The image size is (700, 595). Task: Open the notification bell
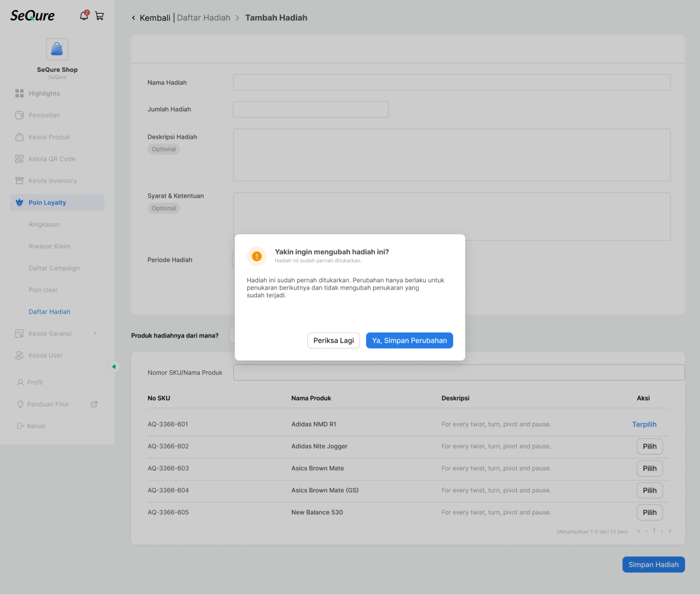[x=84, y=15]
